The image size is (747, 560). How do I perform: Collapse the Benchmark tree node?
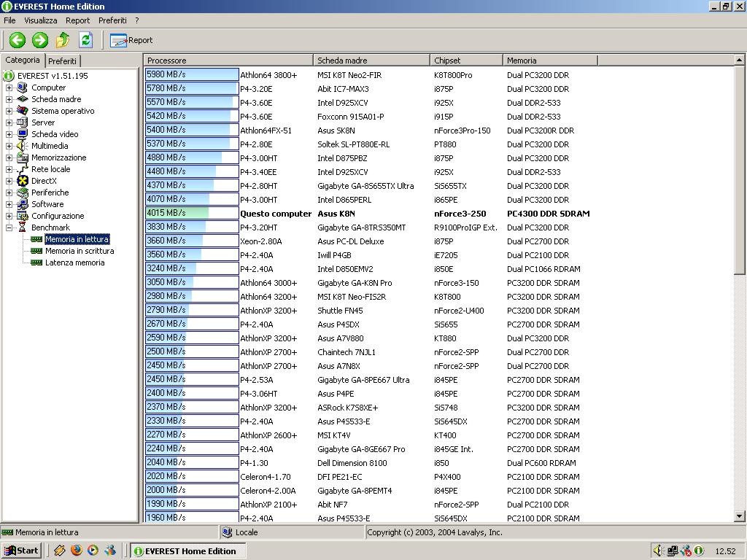[x=9, y=227]
